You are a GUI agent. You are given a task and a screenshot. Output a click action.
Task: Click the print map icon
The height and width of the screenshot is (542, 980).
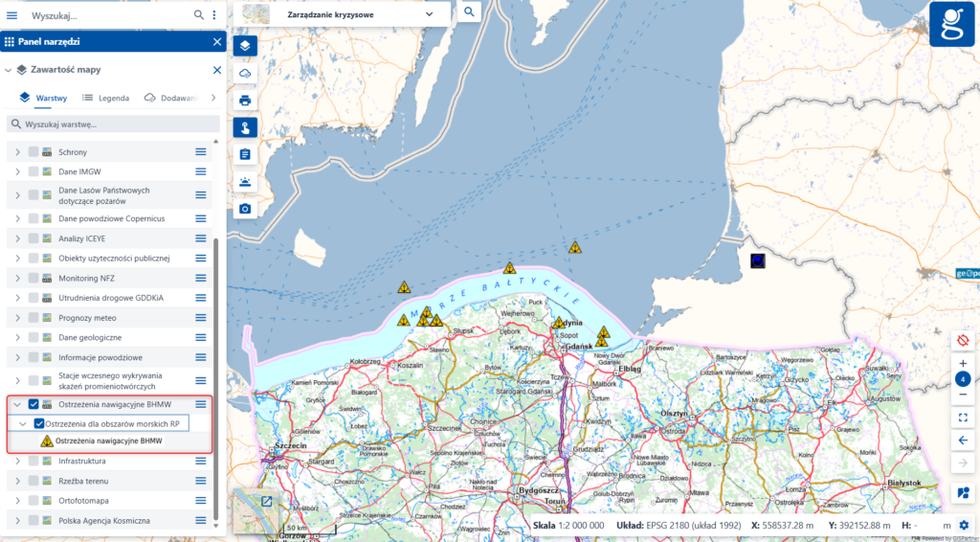(x=245, y=101)
